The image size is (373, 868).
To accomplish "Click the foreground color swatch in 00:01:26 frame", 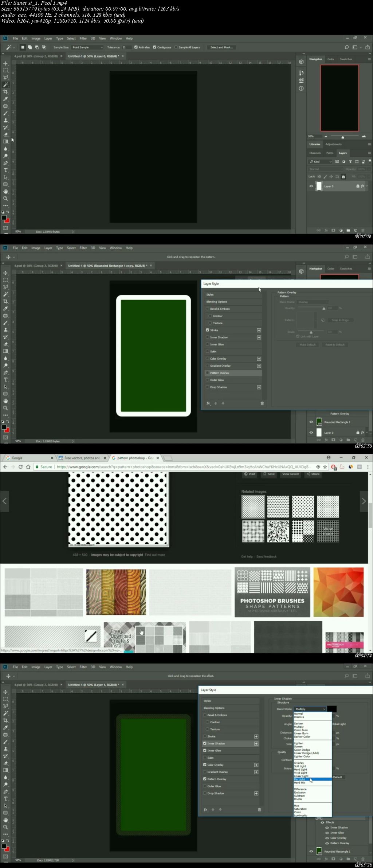I will point(4,218).
